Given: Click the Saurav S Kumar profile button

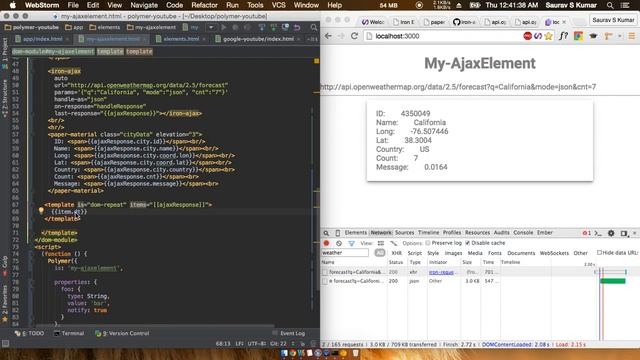Looking at the screenshot, I should click(613, 20).
